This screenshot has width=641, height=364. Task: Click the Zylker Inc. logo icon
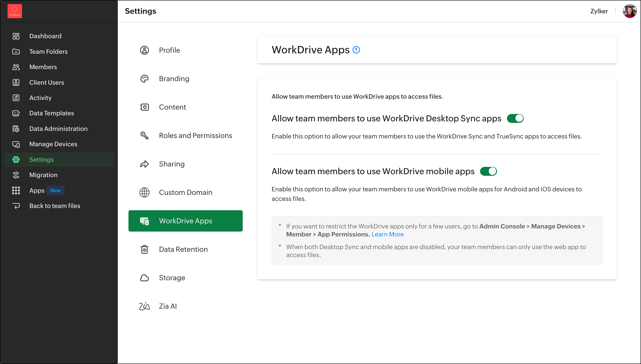click(15, 11)
